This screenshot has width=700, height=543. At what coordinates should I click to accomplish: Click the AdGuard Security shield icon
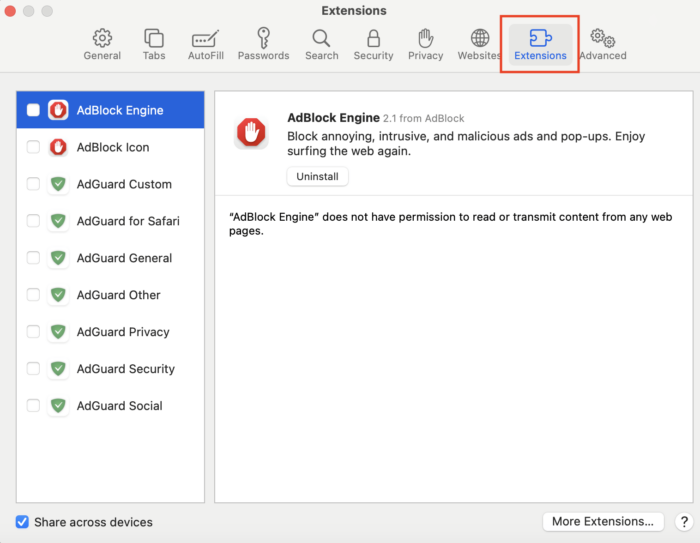[x=58, y=368]
